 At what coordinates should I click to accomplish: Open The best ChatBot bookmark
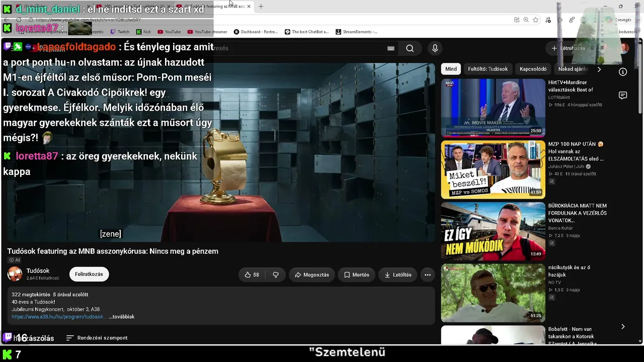(306, 32)
